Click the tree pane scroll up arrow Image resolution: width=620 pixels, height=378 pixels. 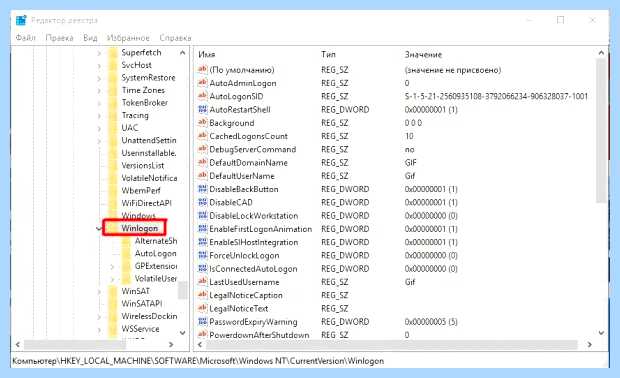point(183,53)
